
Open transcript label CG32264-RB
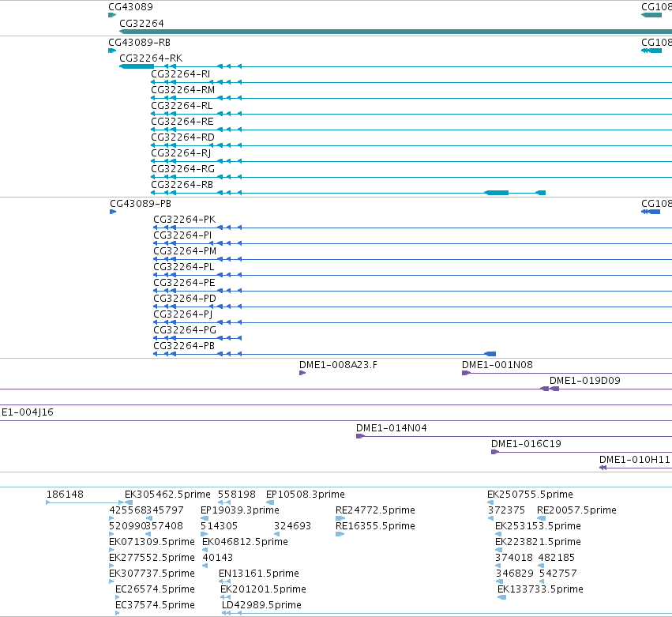tap(182, 185)
